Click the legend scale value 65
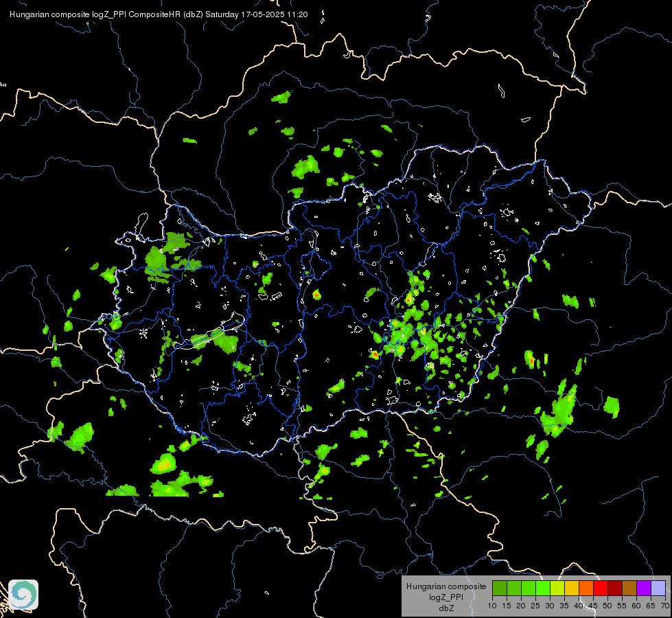672x618 pixels. coord(651,606)
